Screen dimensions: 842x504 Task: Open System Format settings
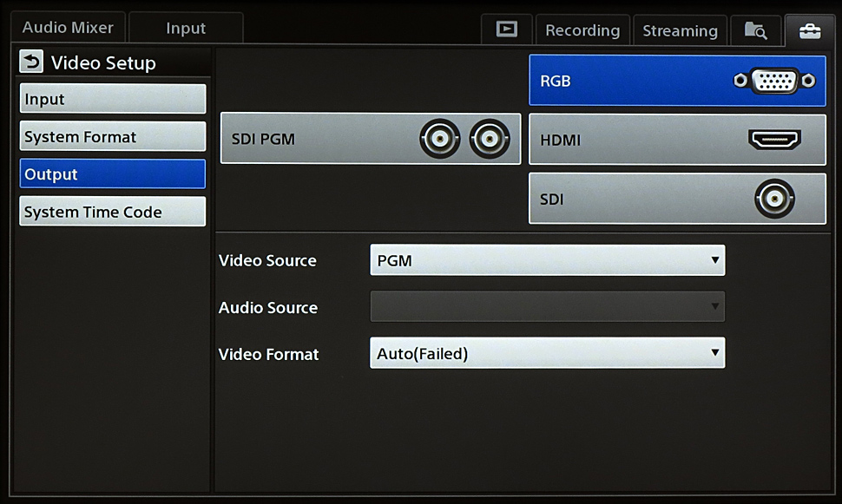113,137
